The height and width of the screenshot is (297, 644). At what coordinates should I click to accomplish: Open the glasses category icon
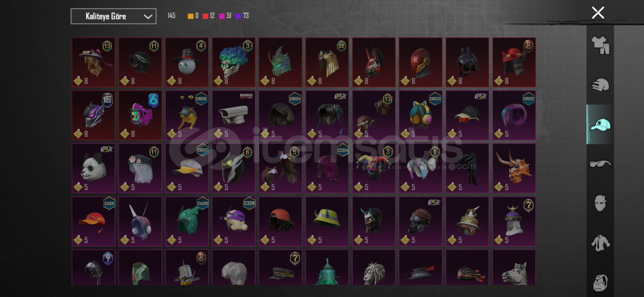[x=600, y=164]
